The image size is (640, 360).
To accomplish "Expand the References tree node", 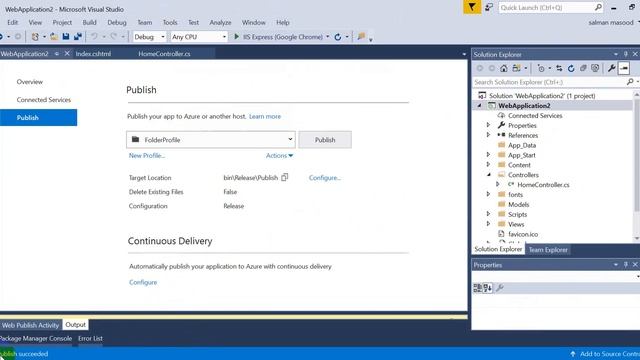I will click(x=488, y=135).
